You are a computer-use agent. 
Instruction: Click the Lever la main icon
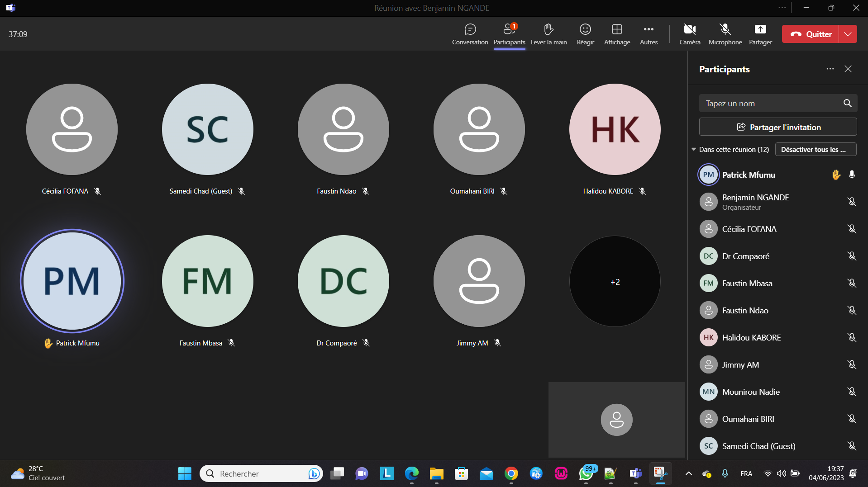coord(548,30)
